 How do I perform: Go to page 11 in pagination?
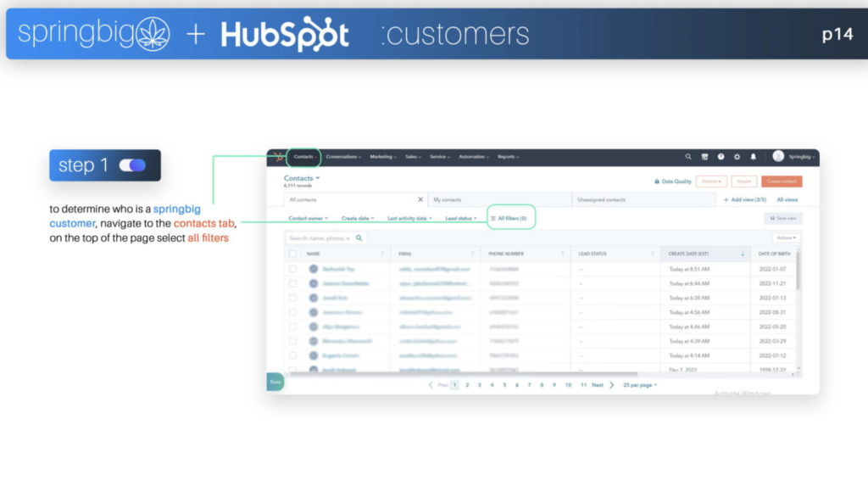583,385
